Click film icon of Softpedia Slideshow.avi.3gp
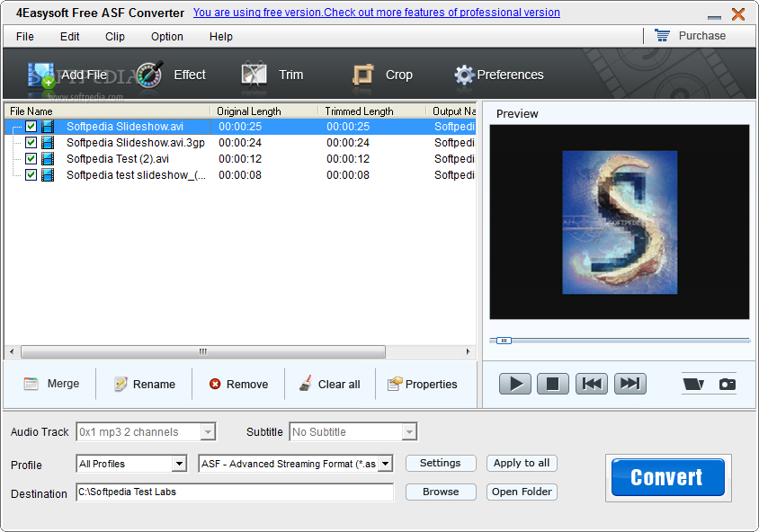 click(x=48, y=143)
